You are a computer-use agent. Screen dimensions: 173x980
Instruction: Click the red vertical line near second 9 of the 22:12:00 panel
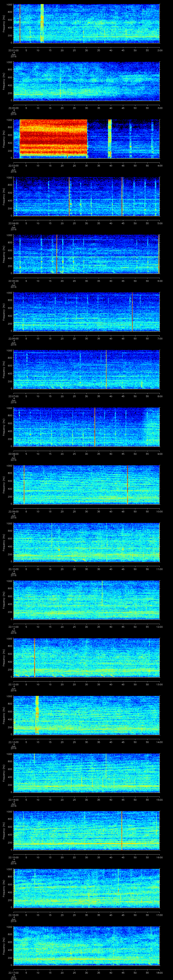(35, 658)
